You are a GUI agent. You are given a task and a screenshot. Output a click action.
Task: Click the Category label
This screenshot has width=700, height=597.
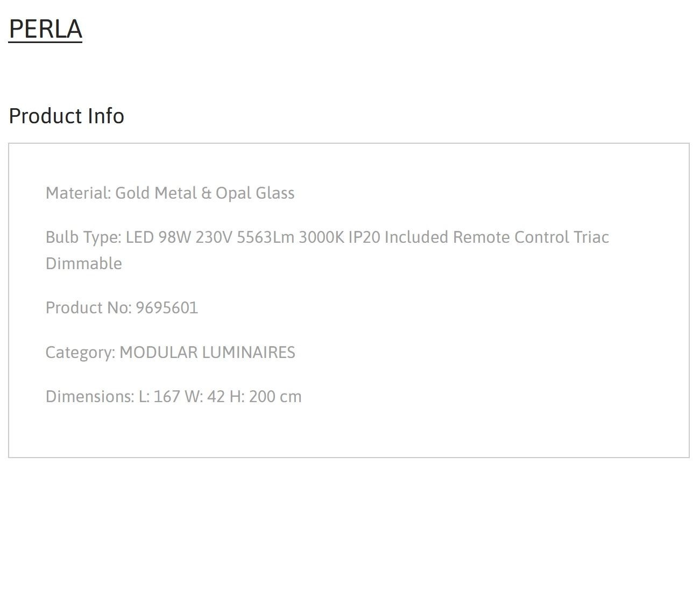(81, 352)
